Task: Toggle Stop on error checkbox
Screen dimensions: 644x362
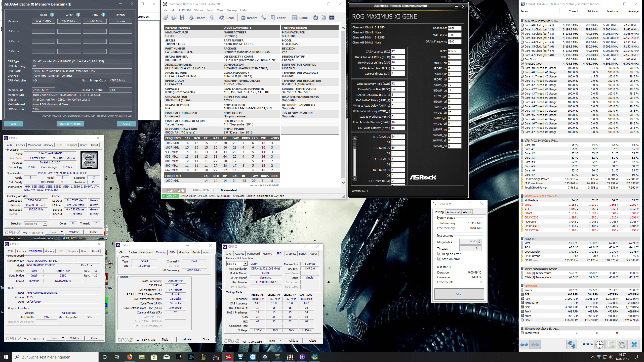Action: click(x=439, y=259)
